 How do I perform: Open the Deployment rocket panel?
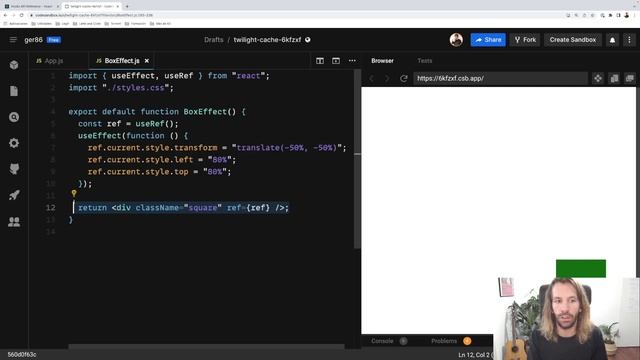coord(14,195)
